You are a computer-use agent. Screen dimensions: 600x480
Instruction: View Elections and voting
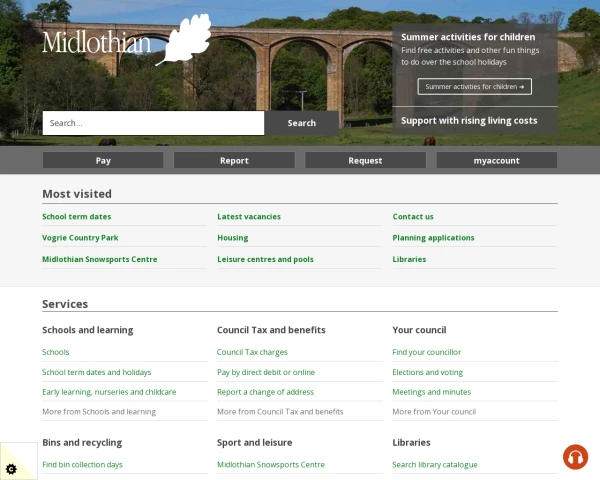[427, 372]
